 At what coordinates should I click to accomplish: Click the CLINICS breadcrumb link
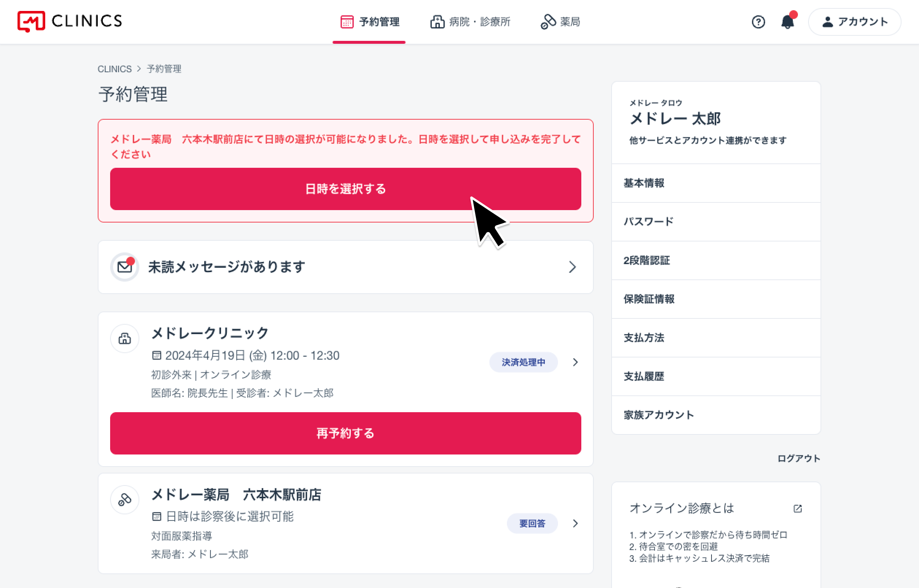pyautogui.click(x=115, y=69)
